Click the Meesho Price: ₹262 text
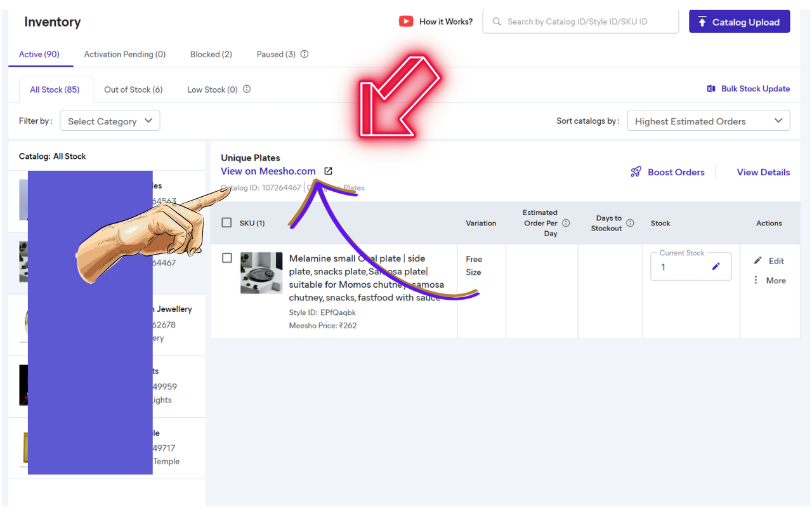812x508 pixels. pyautogui.click(x=323, y=326)
